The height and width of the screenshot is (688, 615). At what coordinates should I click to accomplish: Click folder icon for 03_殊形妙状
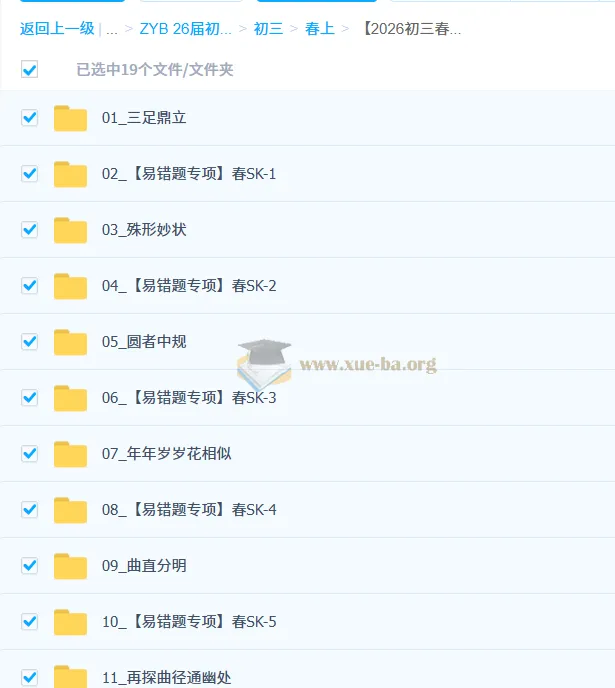click(x=70, y=230)
